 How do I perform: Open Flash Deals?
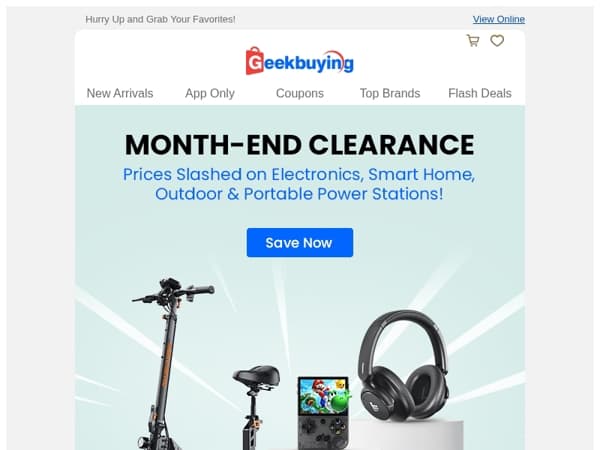480,93
